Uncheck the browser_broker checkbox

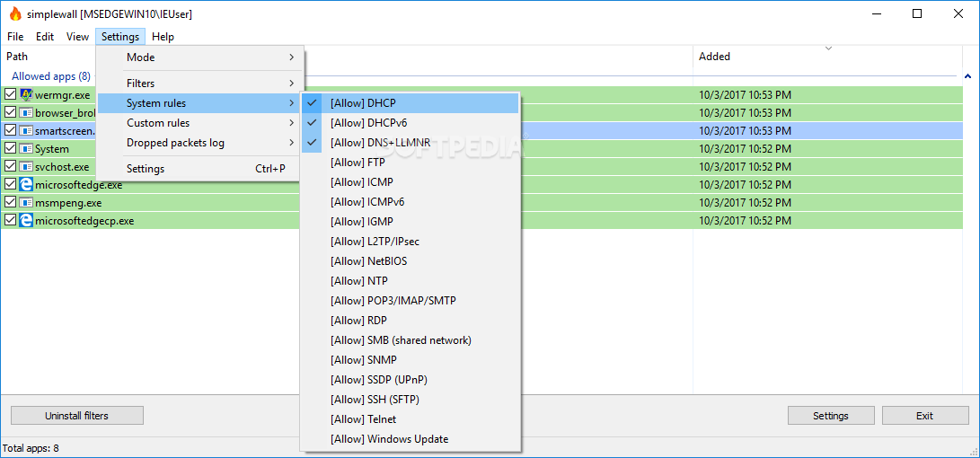(x=10, y=113)
